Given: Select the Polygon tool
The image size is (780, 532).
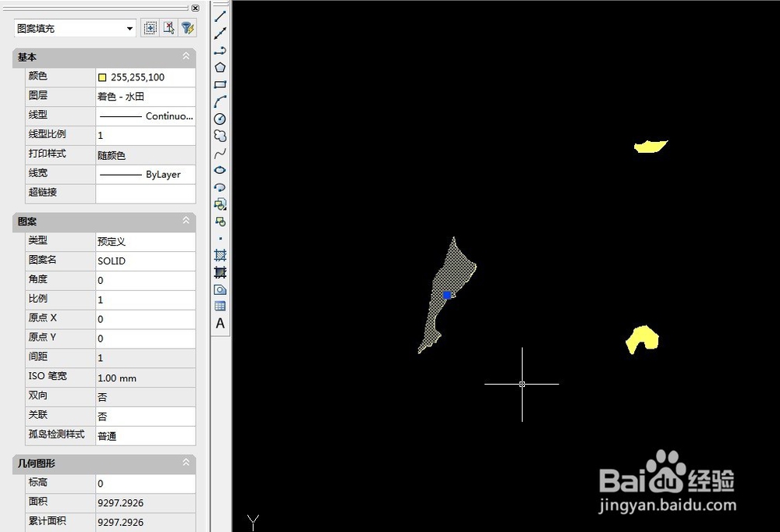Looking at the screenshot, I should click(220, 67).
